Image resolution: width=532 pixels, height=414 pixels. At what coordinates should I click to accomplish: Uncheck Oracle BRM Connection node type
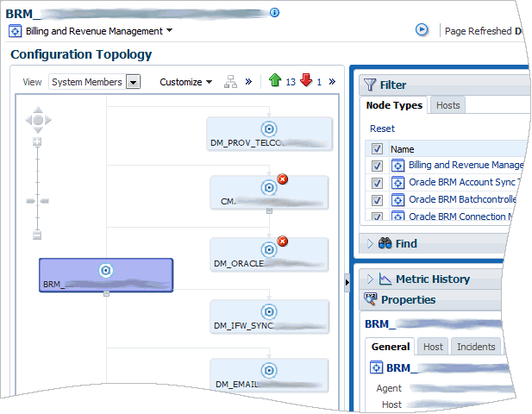coord(377,216)
